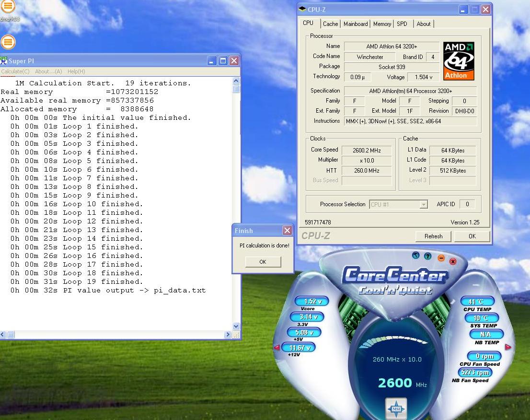Switch to the About tab in CPU-Z

424,24
